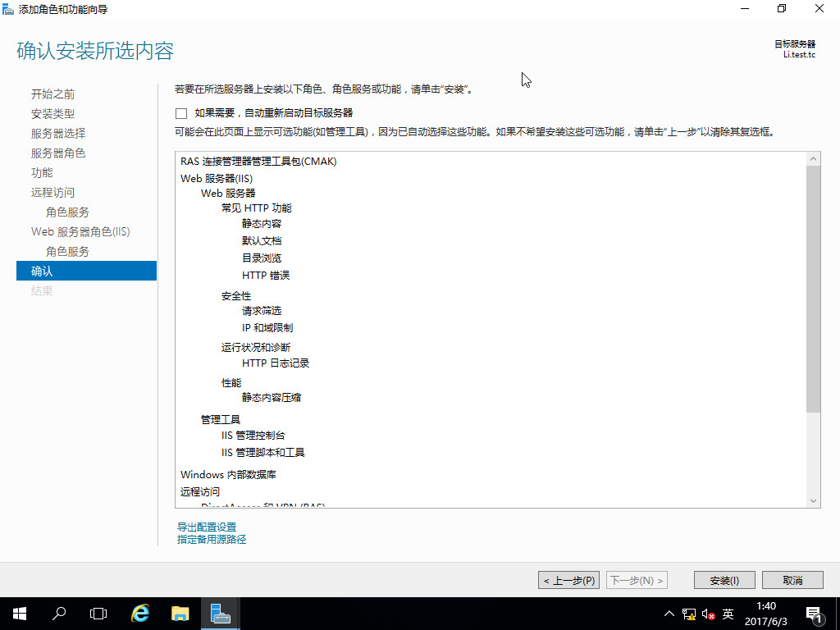Select Web 服务器(IIS) list entry
Image resolution: width=840 pixels, height=630 pixels.
click(x=217, y=178)
